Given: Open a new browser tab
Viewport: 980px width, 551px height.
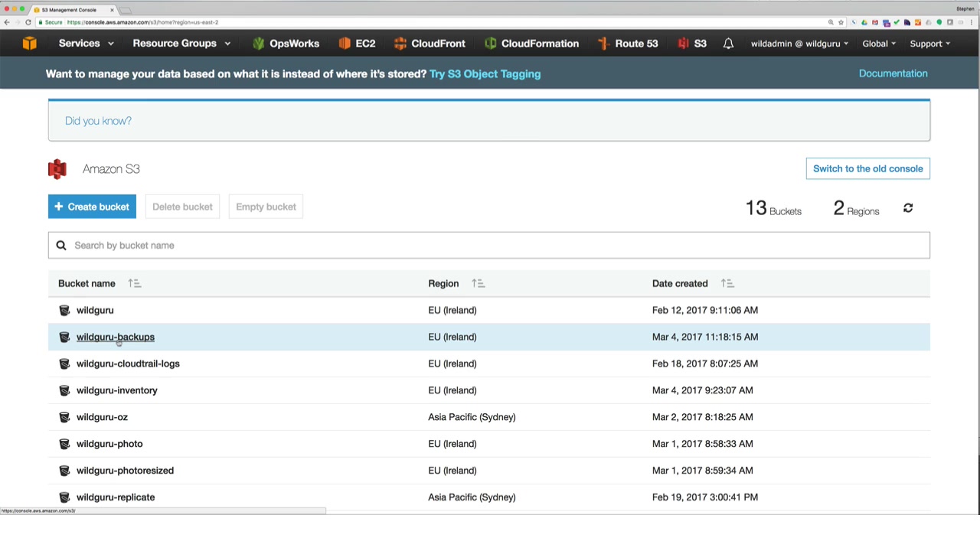Looking at the screenshot, I should pos(126,10).
